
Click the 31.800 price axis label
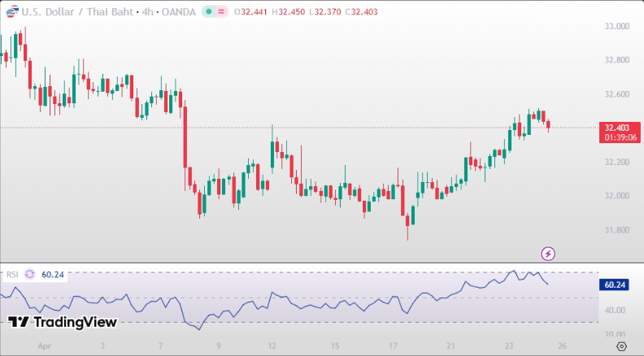pos(618,230)
